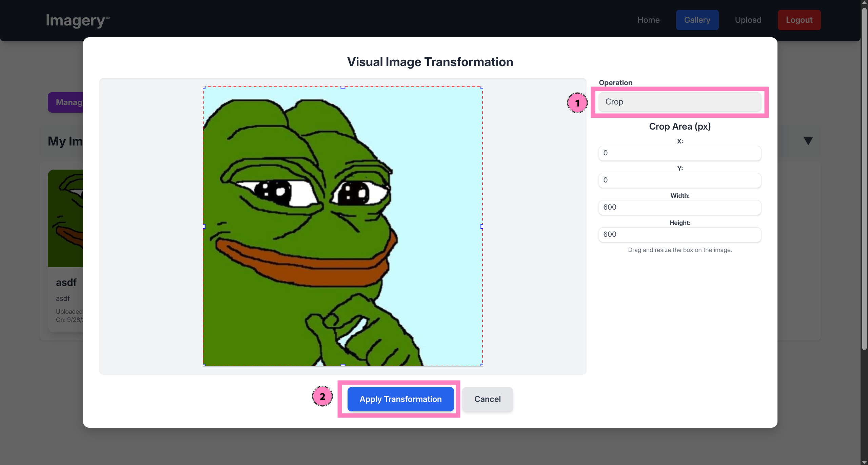Image resolution: width=868 pixels, height=465 pixels.
Task: Go to the Home nav link
Action: [648, 20]
